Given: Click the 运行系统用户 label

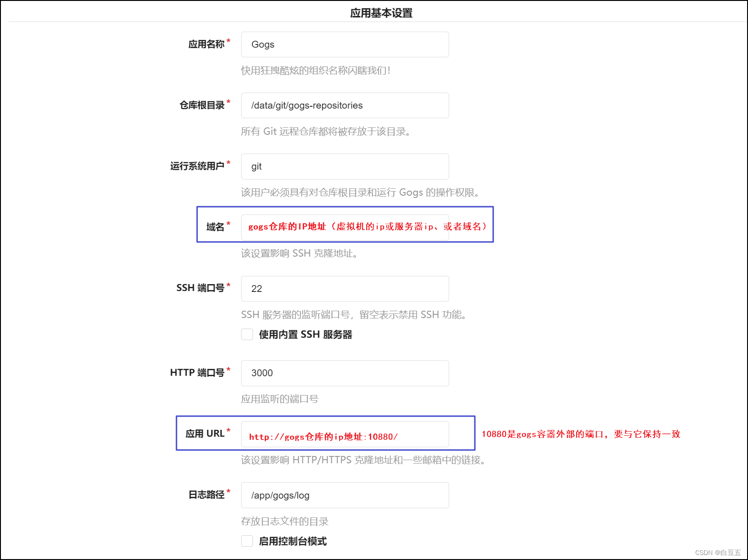Looking at the screenshot, I should [197, 166].
